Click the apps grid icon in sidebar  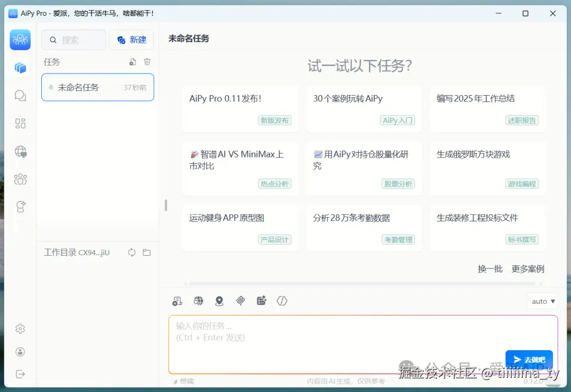(x=21, y=123)
